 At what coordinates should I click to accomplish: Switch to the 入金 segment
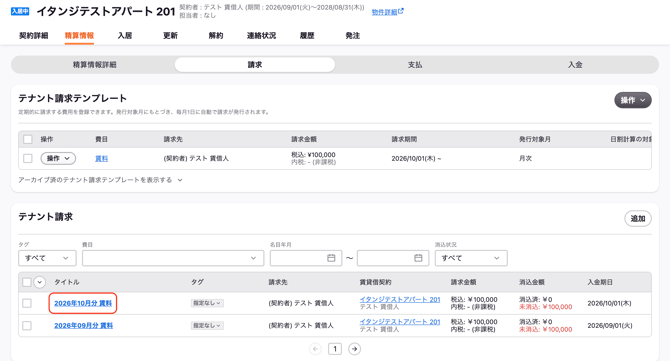pos(575,65)
